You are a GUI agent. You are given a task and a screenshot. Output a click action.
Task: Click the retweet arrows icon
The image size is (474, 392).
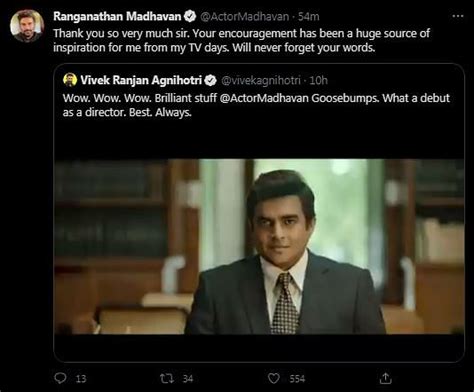[x=167, y=378]
